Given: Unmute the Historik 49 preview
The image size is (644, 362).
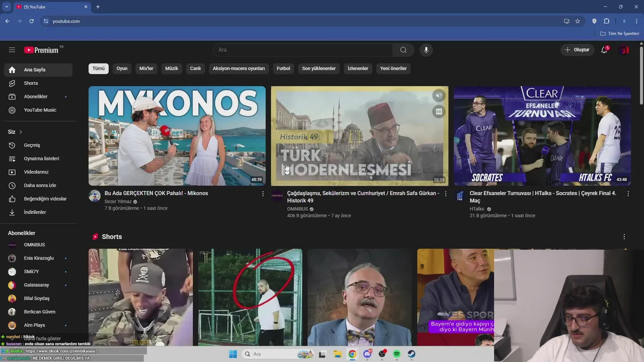Looking at the screenshot, I should click(439, 96).
